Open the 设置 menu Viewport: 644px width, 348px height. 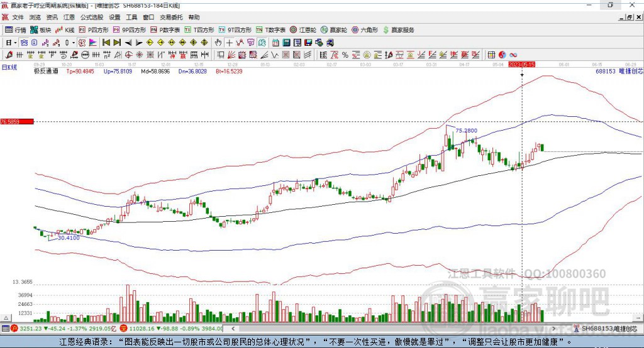(x=114, y=17)
